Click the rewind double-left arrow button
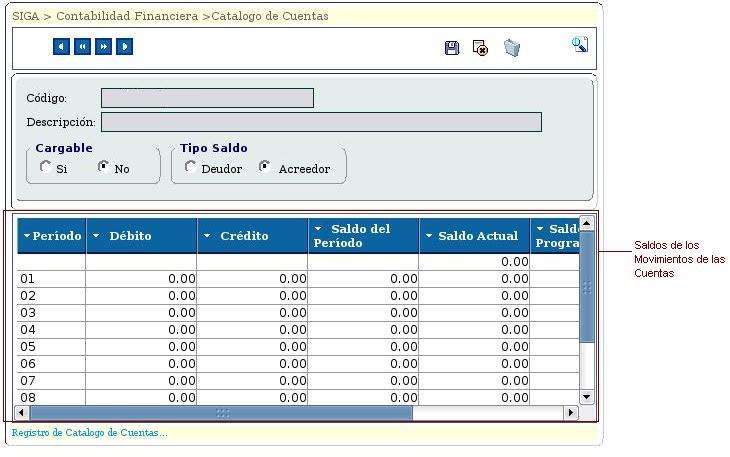 pyautogui.click(x=82, y=47)
